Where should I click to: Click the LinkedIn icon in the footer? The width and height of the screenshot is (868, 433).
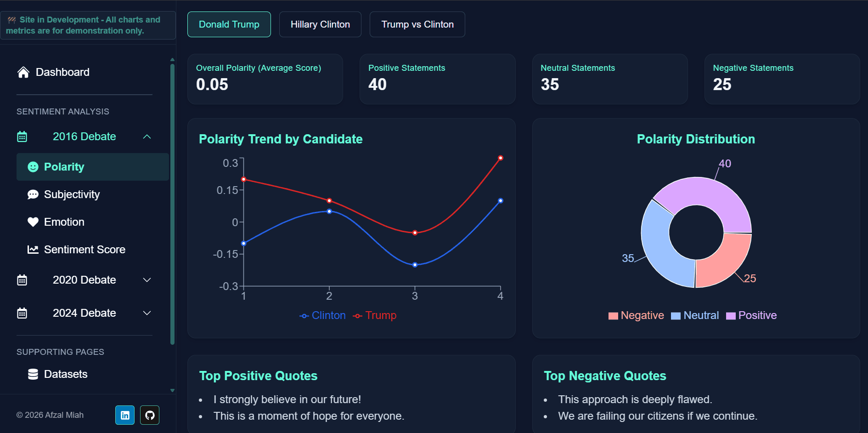tap(125, 415)
